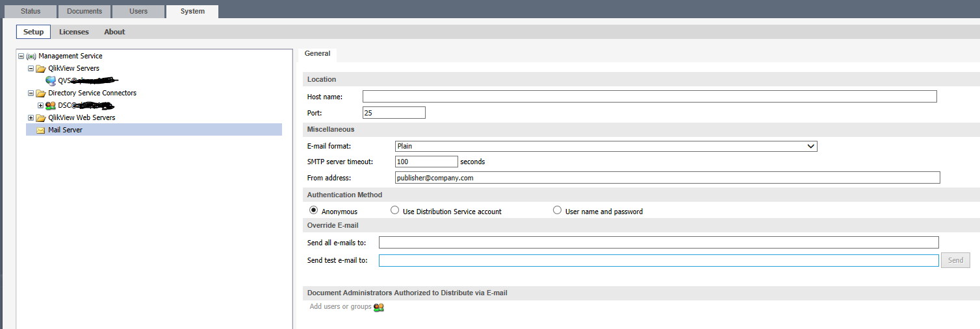Click the Send test e-mail button
The height and width of the screenshot is (329, 980).
[x=955, y=260]
